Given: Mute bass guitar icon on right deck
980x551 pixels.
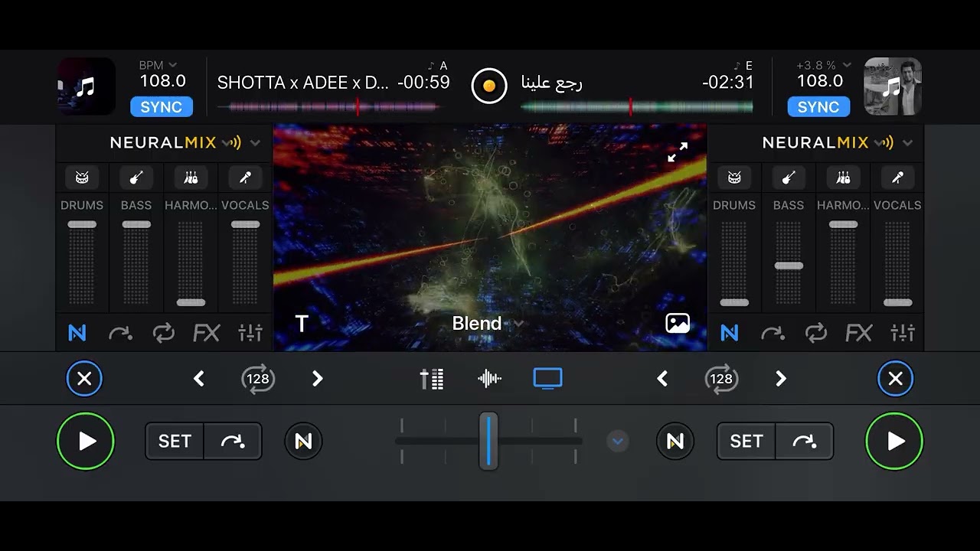Looking at the screenshot, I should (789, 178).
